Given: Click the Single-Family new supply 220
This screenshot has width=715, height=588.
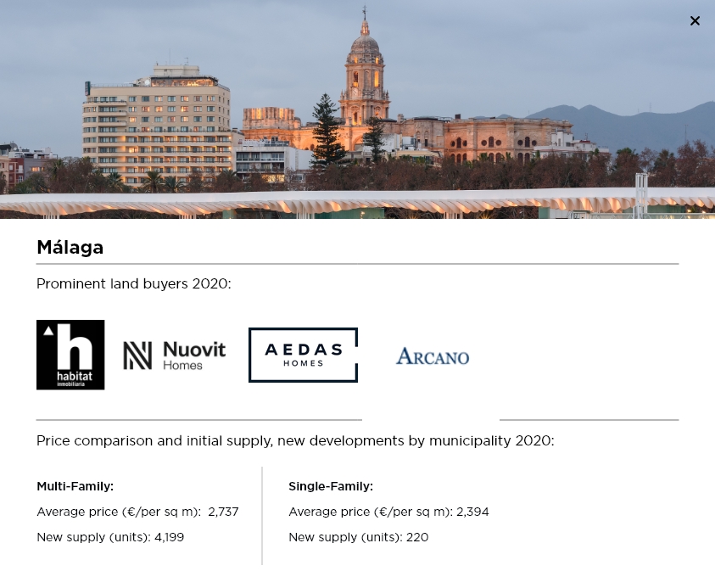Looking at the screenshot, I should pyautogui.click(x=416, y=538).
